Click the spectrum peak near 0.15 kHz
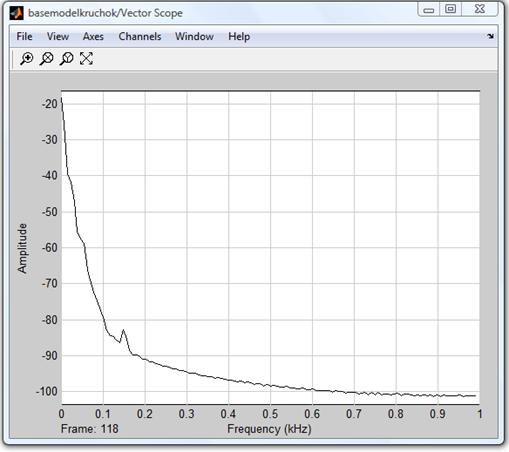509x452 pixels. (x=124, y=330)
